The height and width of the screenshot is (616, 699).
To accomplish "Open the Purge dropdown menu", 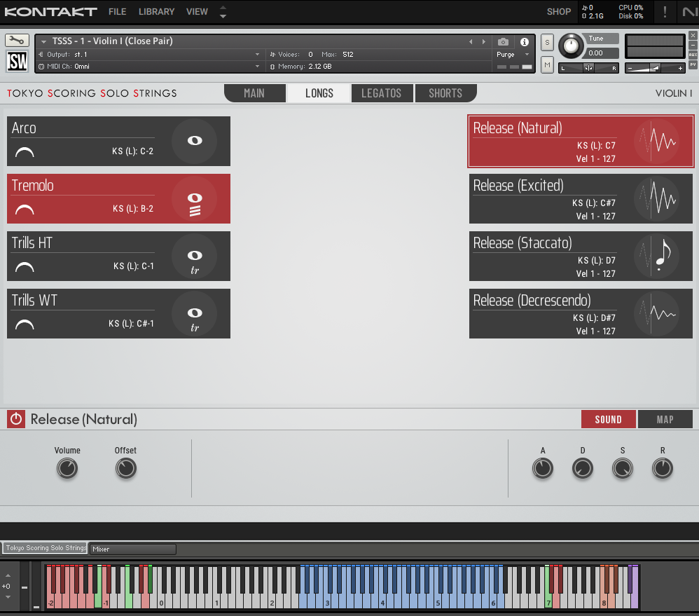I will click(x=511, y=55).
